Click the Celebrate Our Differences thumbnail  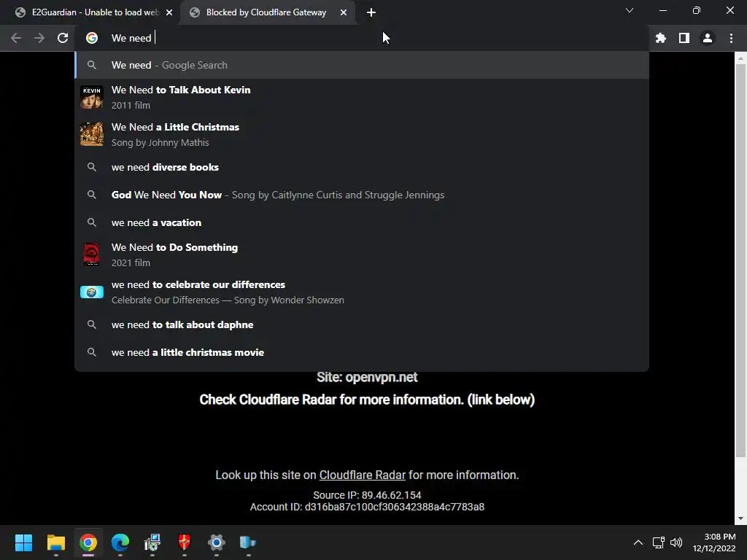[x=92, y=292]
